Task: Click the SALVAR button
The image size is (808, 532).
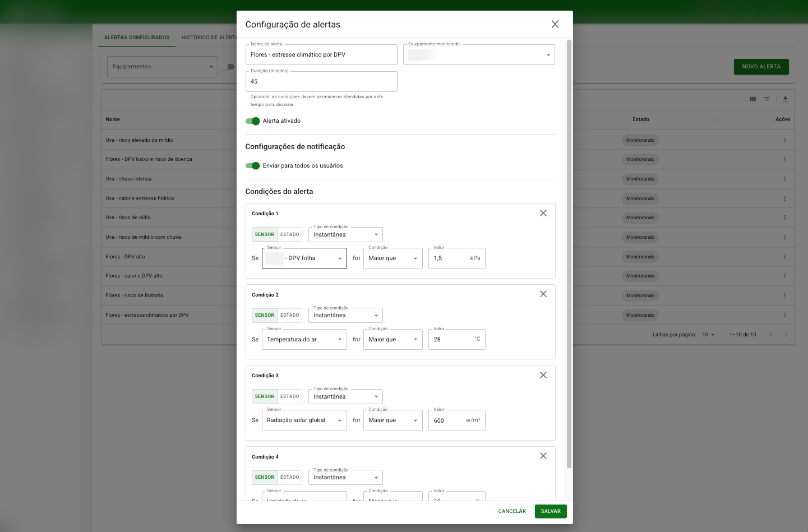Action: click(551, 511)
